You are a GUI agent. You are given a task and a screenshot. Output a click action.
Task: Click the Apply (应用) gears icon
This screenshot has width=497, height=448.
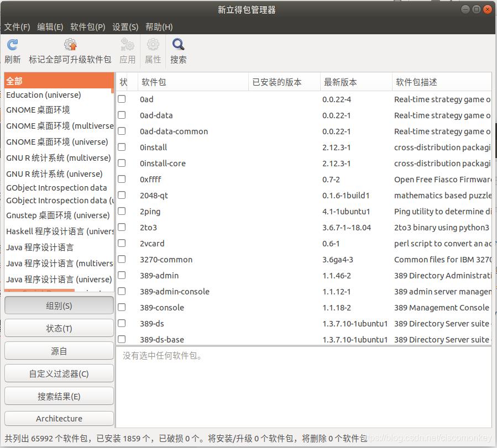(127, 45)
